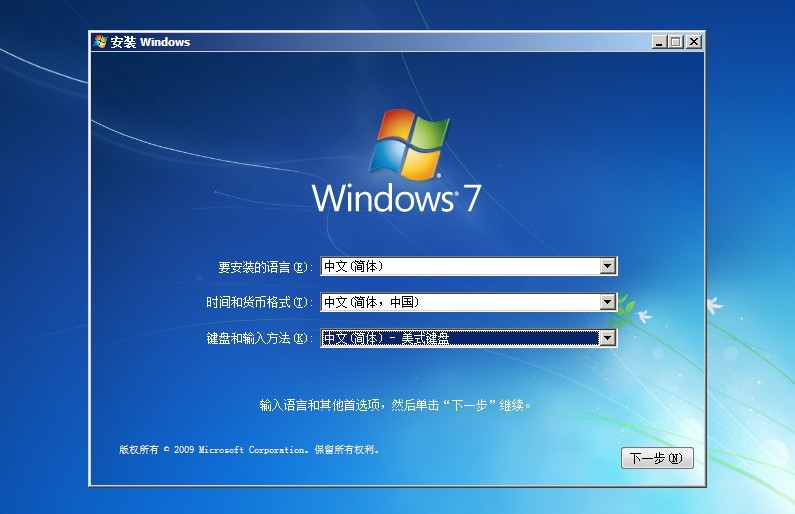Open the 要安装的语言 dropdown arrow

607,266
